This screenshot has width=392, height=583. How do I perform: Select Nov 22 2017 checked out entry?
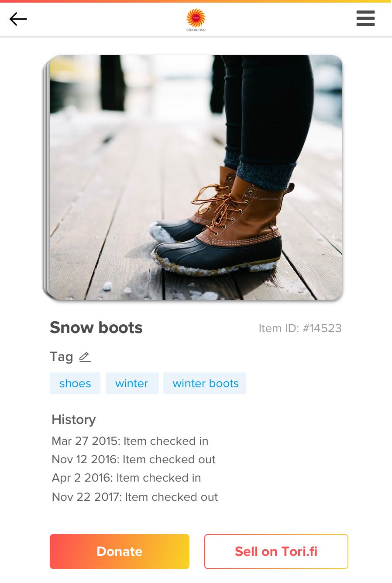(x=135, y=497)
